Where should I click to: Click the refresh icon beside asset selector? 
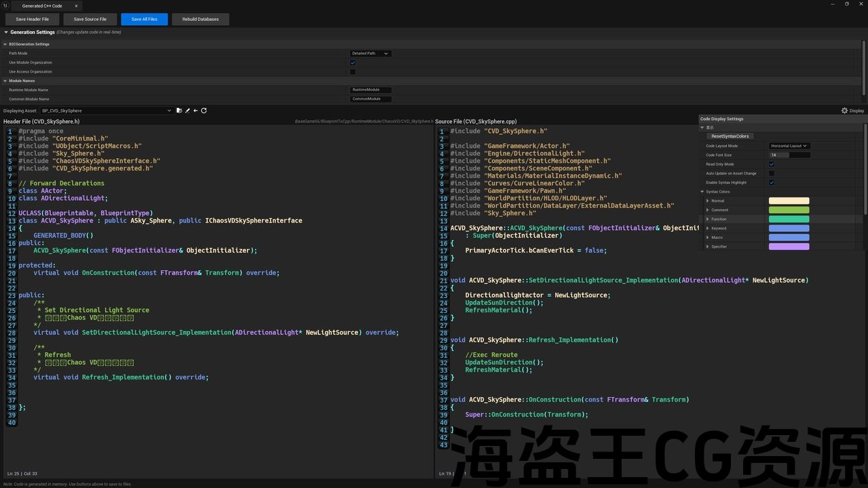pos(204,111)
